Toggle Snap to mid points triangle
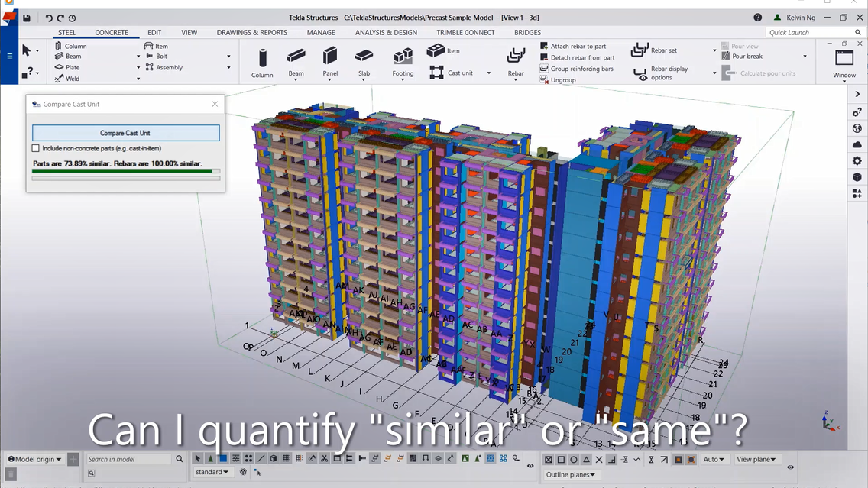Image resolution: width=868 pixels, height=488 pixels. pyautogui.click(x=586, y=459)
